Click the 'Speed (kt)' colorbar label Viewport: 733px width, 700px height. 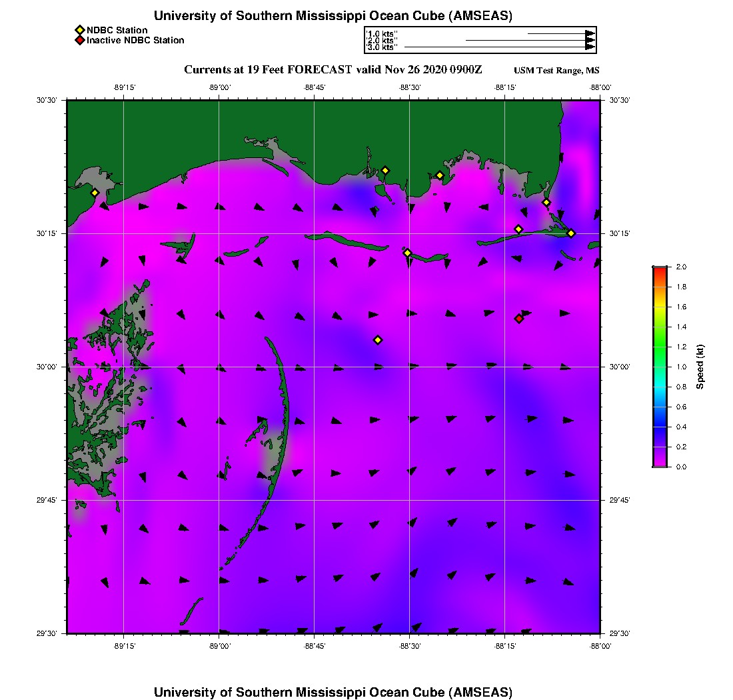(700, 367)
